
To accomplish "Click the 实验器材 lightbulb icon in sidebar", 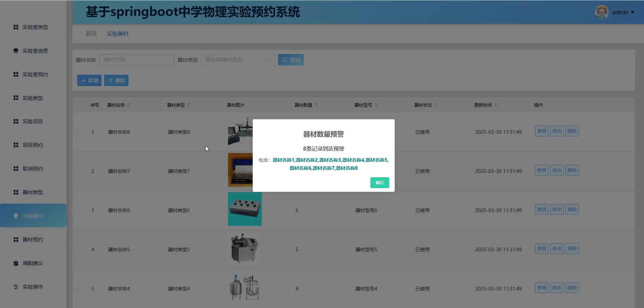I will pos(16,216).
